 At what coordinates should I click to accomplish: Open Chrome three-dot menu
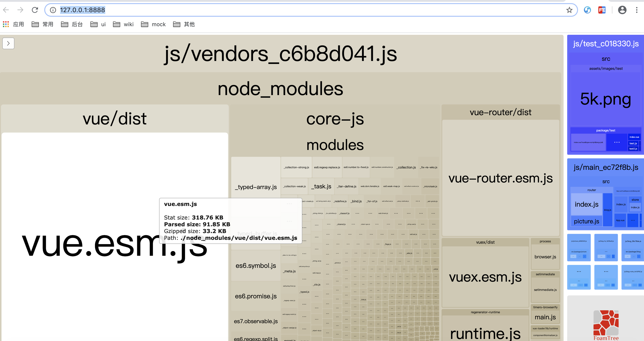click(x=637, y=10)
